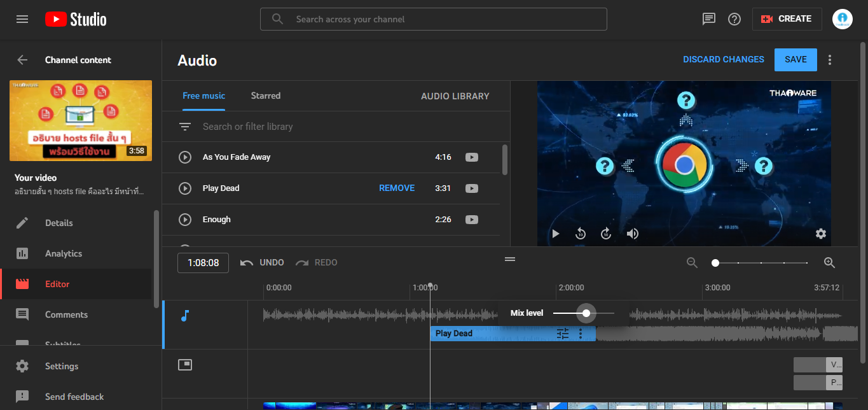The image size is (868, 410).
Task: Zoom out the timeline
Action: (x=692, y=263)
